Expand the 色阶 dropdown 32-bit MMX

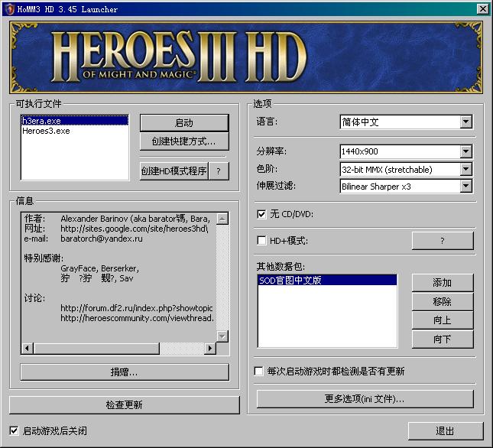click(466, 169)
